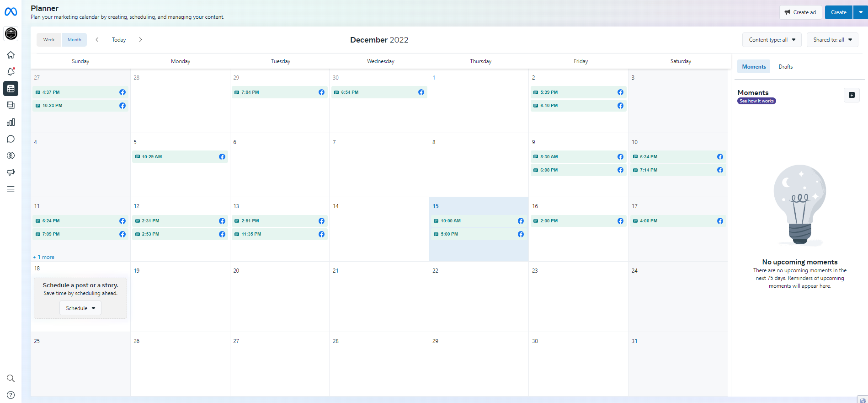
Task: Open the Moments calendar add icon
Action: coord(852,95)
